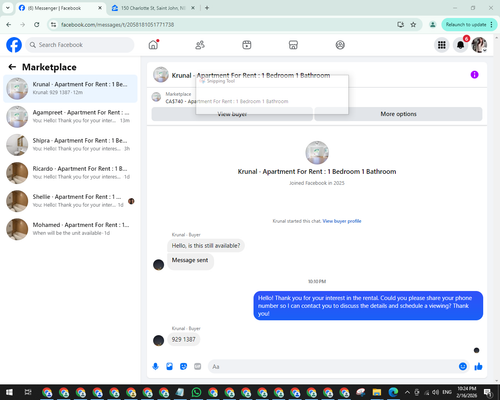Click the '929 1387' message bubble
The width and height of the screenshot is (500, 400).
point(184,340)
